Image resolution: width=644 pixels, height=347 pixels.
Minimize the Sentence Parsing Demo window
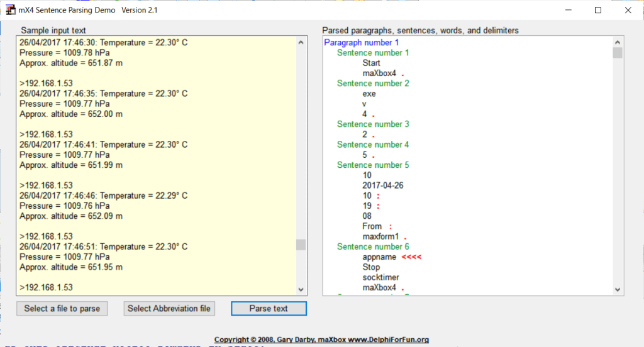[x=569, y=10]
